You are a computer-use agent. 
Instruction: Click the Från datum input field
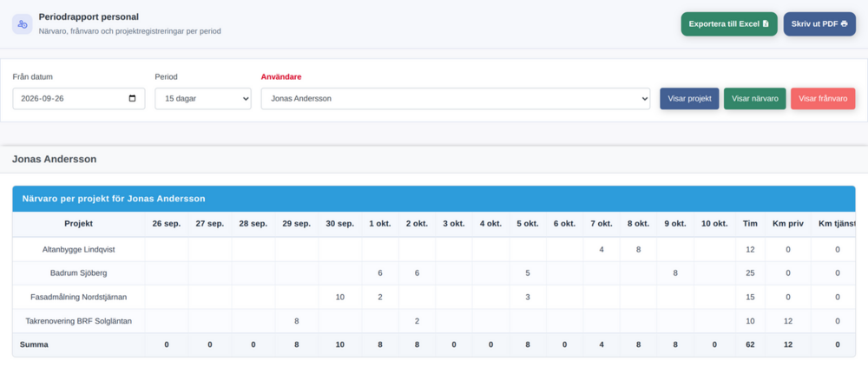tap(79, 99)
